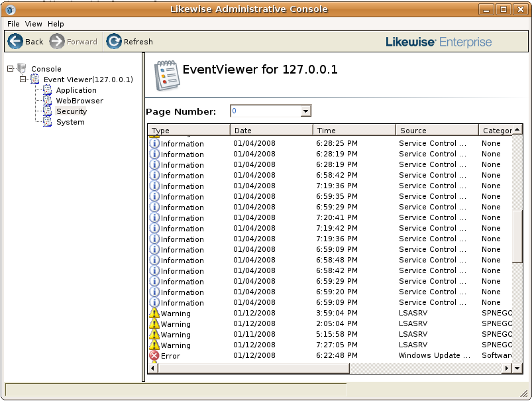Click the scroll right arrow of event list
Viewport: 532px width, 401px height.
[x=507, y=368]
